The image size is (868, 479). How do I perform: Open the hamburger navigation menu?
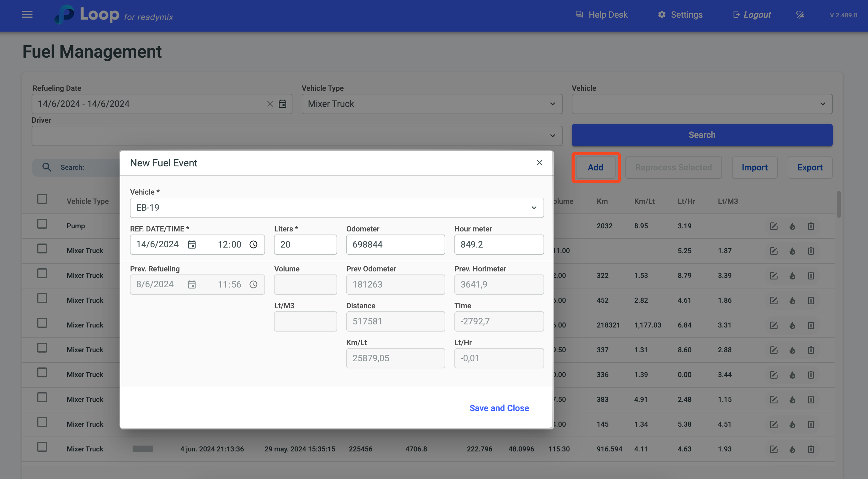pyautogui.click(x=27, y=15)
